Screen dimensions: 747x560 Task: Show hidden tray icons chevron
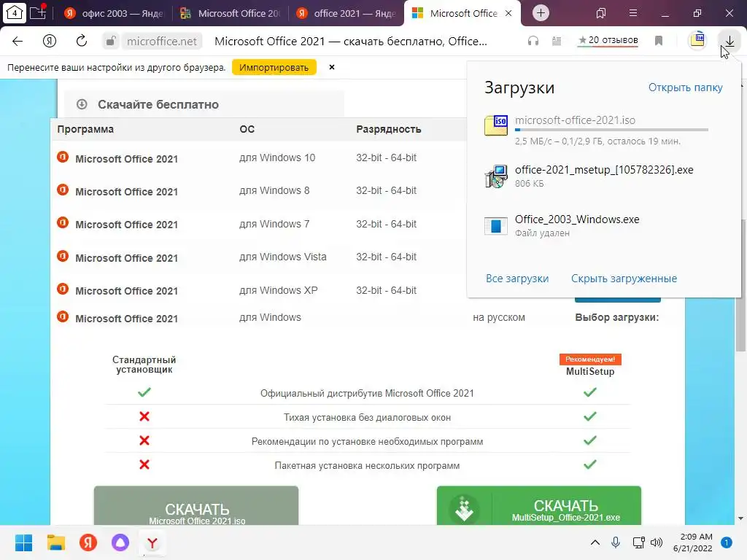tap(595, 542)
